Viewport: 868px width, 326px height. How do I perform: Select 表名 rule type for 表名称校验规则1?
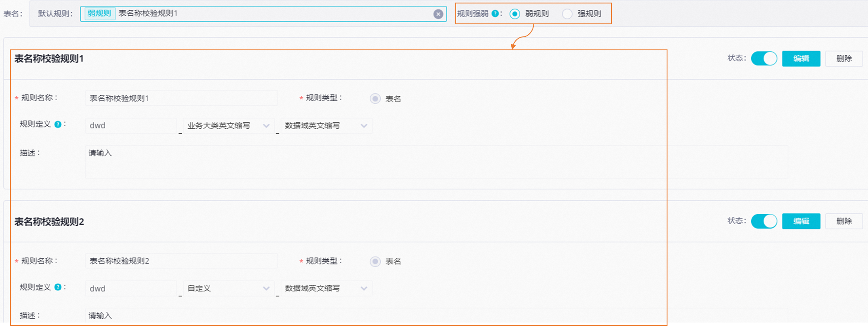click(x=375, y=98)
